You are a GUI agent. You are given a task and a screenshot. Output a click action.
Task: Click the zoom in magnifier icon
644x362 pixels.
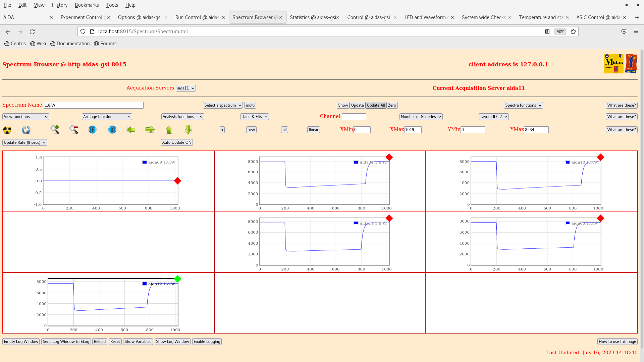[55, 129]
